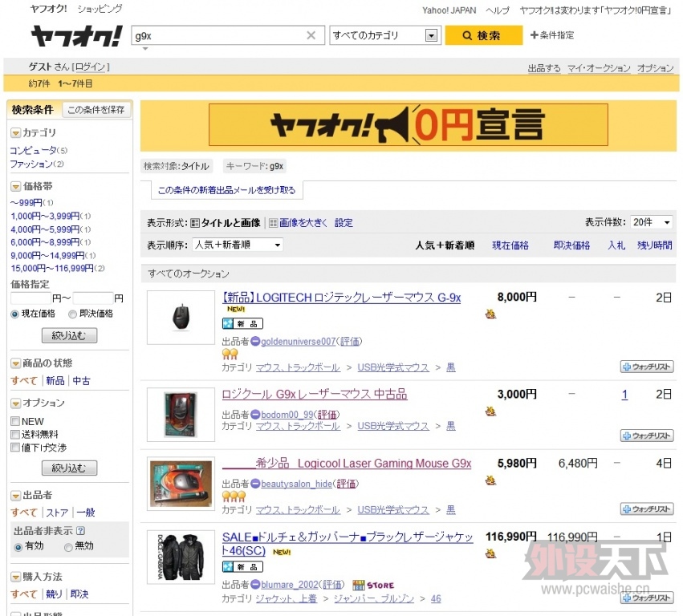Open the すべてのカテゴリ dropdown

[384, 35]
